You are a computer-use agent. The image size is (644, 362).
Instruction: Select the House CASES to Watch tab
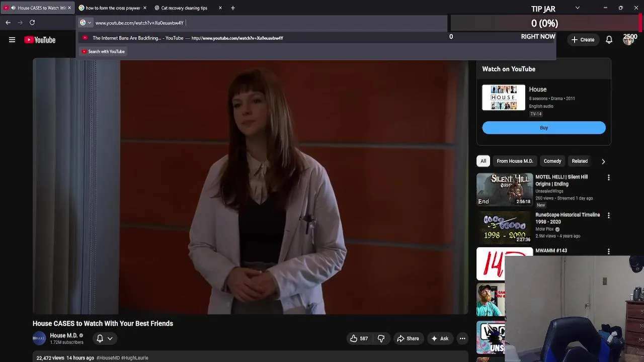click(x=38, y=8)
